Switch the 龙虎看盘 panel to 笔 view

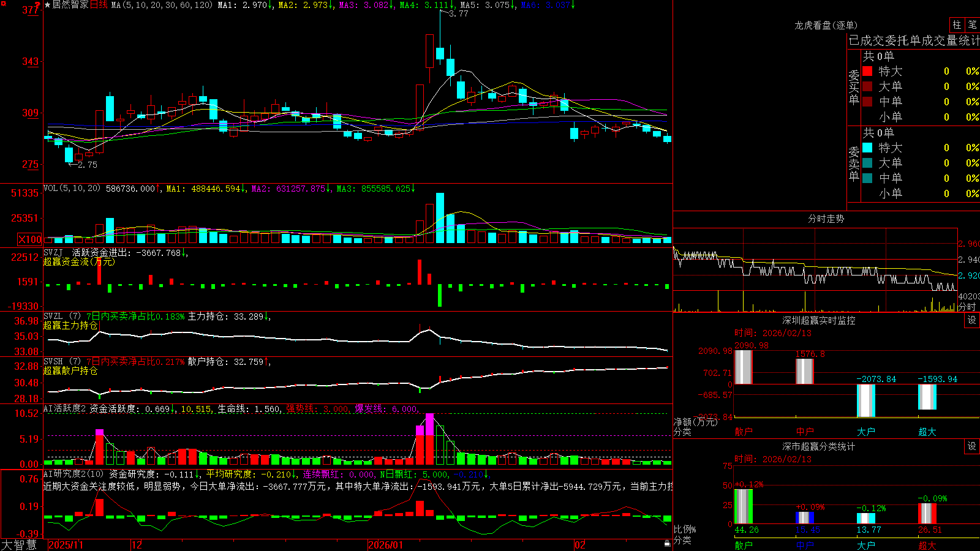click(972, 24)
